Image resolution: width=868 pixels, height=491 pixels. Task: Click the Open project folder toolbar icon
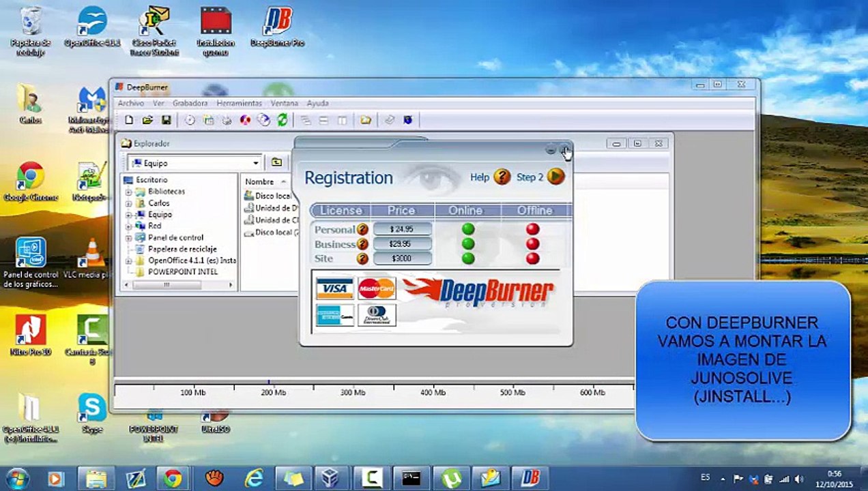(x=147, y=120)
